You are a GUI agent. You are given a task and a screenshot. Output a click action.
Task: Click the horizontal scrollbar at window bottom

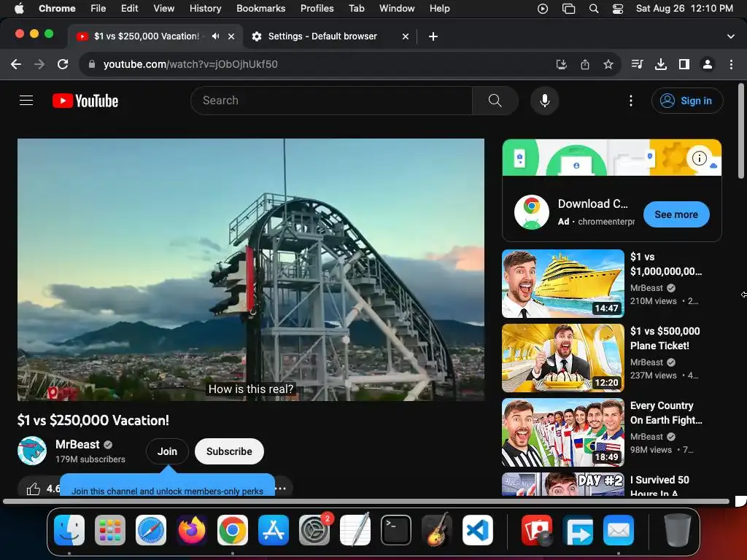(x=366, y=502)
